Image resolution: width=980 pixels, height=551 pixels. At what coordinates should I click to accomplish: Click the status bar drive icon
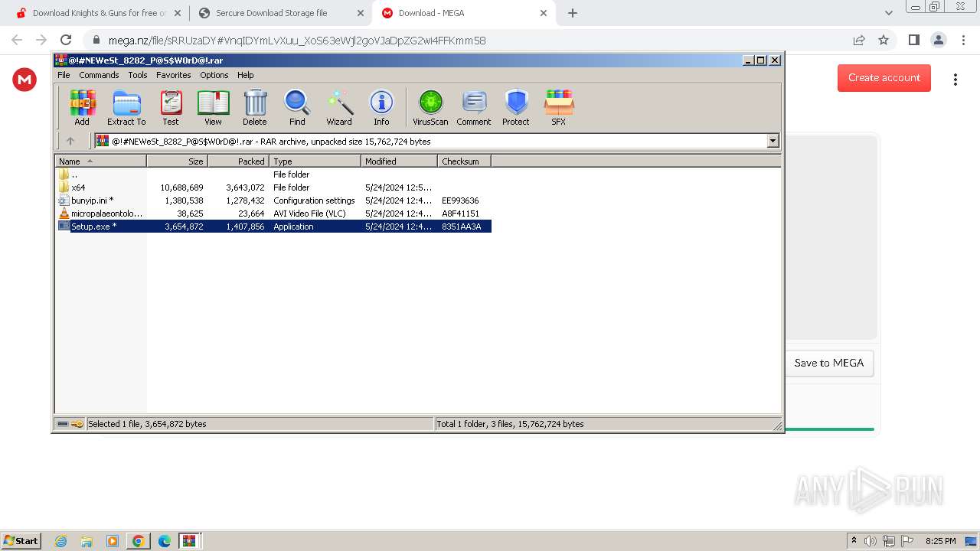click(x=63, y=424)
